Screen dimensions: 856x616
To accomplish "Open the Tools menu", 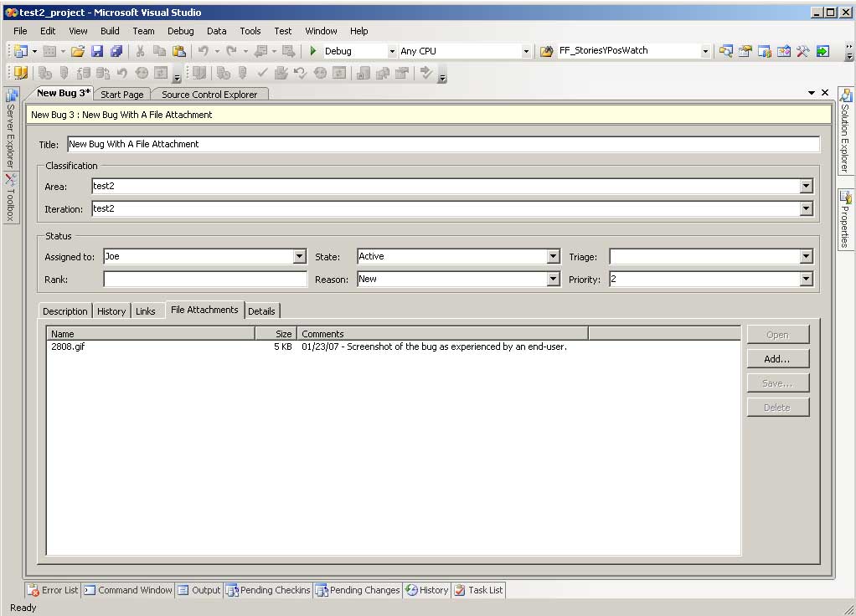I will [250, 31].
